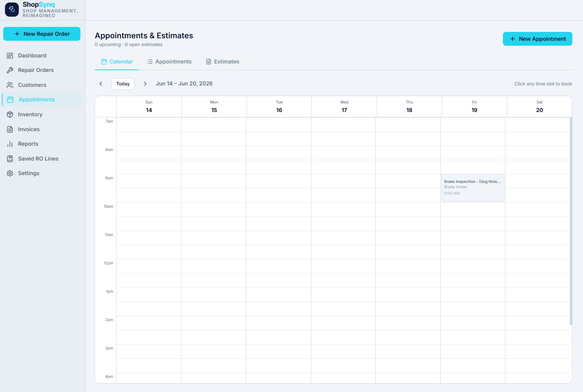Open Inventory from the sidebar
The image size is (583, 392).
coord(42,114)
